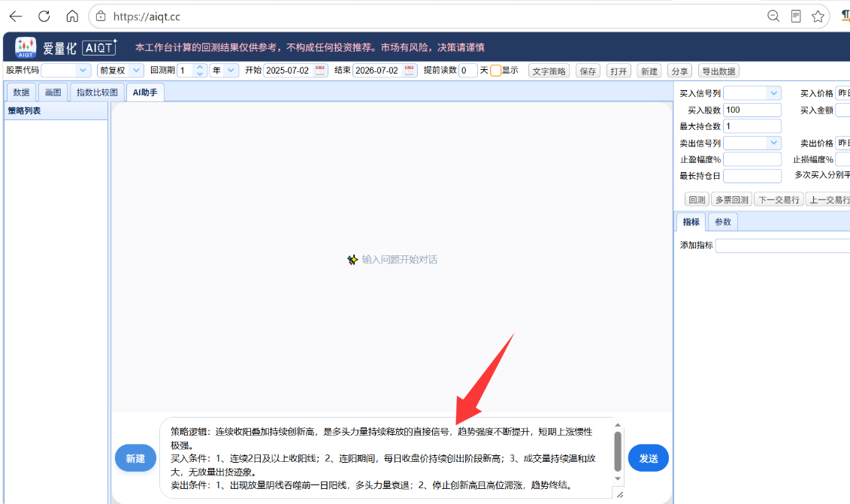Click the AIQT logo icon

pos(26,47)
